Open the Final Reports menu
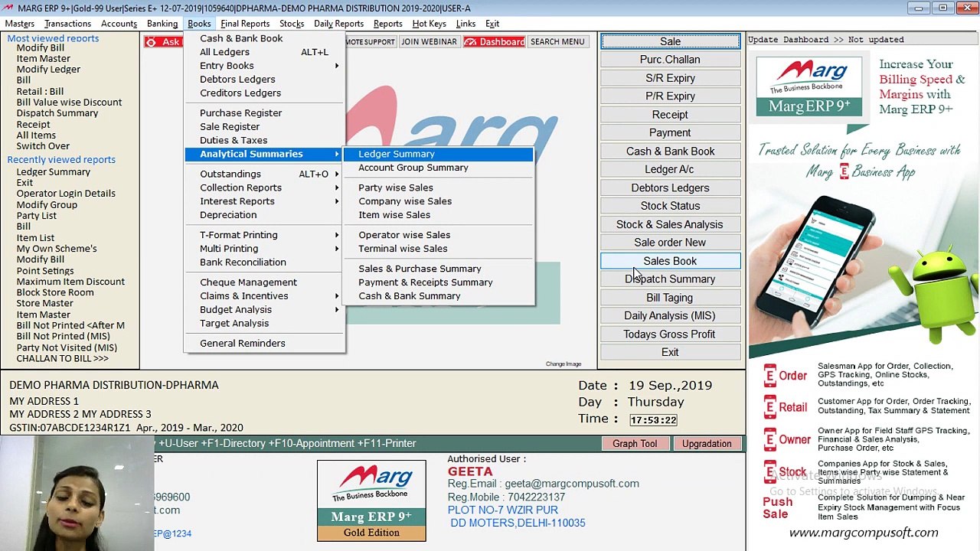The width and height of the screenshot is (980, 551). pos(245,24)
